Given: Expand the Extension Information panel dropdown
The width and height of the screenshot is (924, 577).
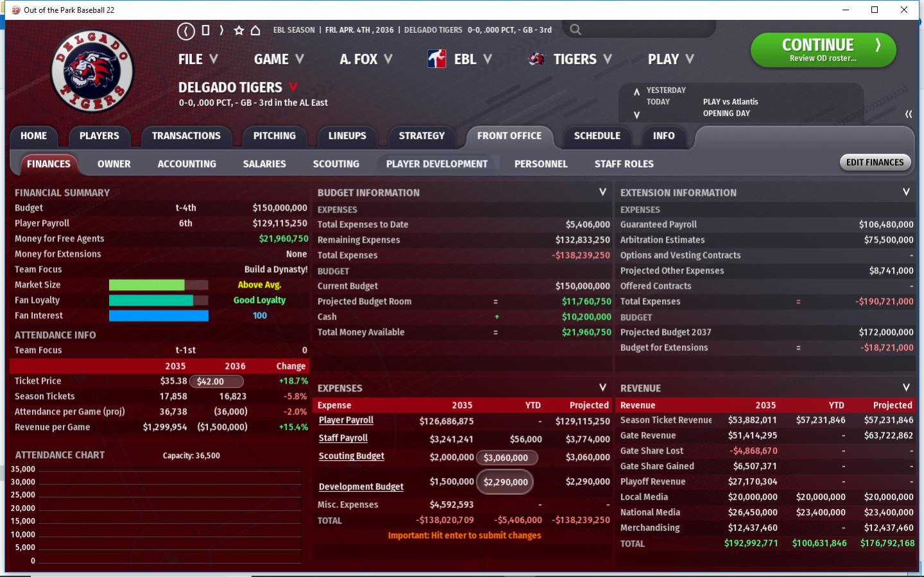Looking at the screenshot, I should [905, 192].
